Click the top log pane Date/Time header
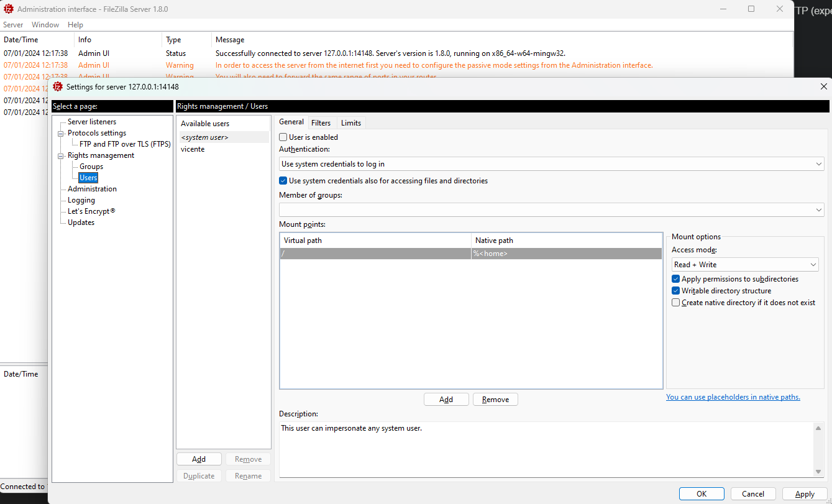The height and width of the screenshot is (504, 832). tap(37, 40)
